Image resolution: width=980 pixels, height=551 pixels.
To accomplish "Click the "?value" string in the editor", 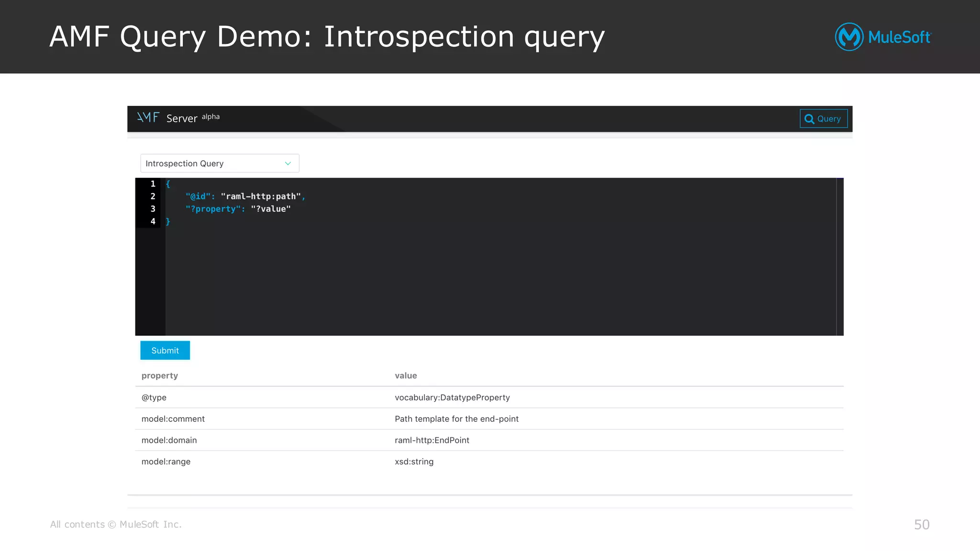I will pos(271,209).
